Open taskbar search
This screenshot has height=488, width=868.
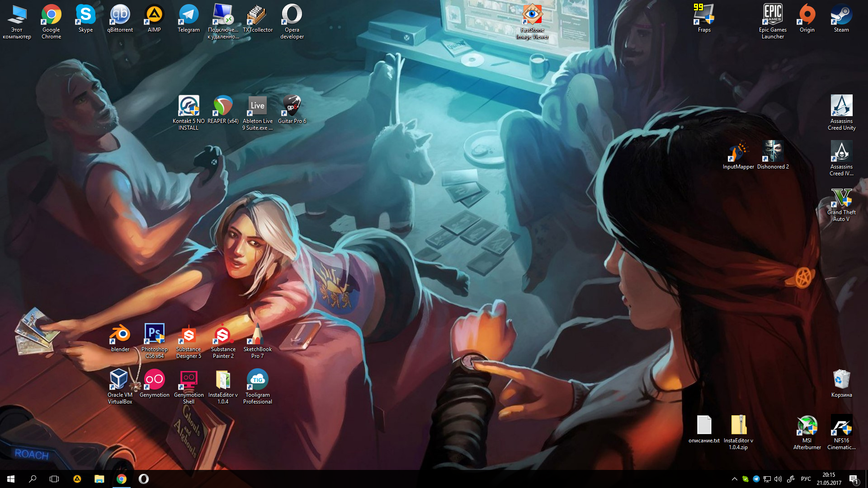(33, 479)
